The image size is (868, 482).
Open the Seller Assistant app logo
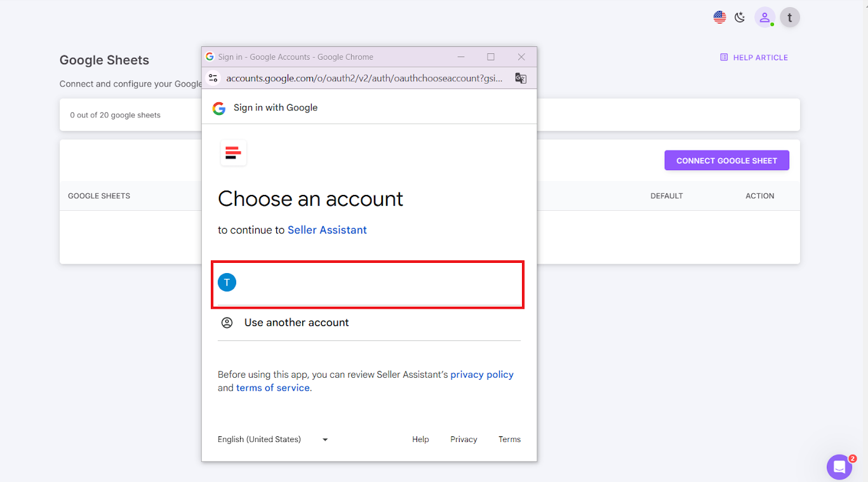[233, 152]
